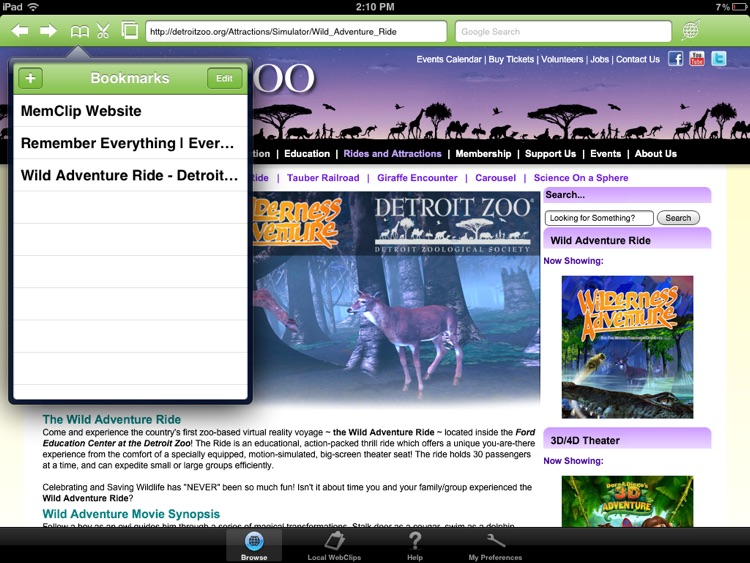Open the MemClip Website bookmark
Viewport: 750px width, 563px height.
coord(130,111)
